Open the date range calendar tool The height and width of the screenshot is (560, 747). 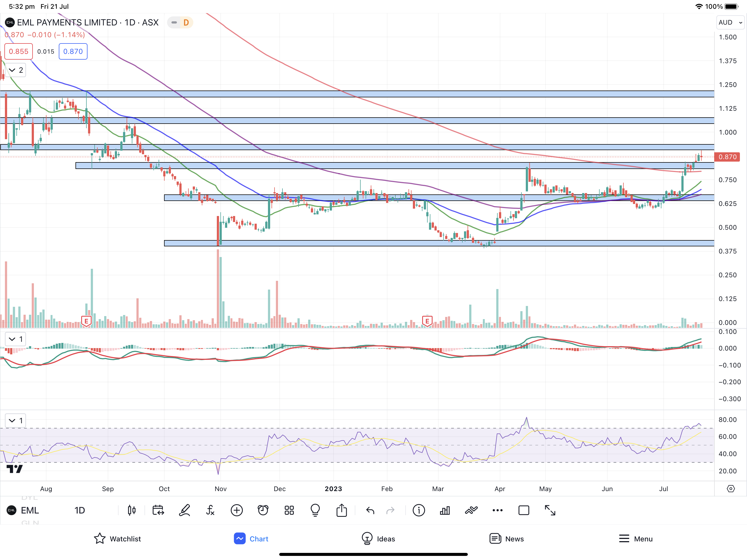[158, 510]
